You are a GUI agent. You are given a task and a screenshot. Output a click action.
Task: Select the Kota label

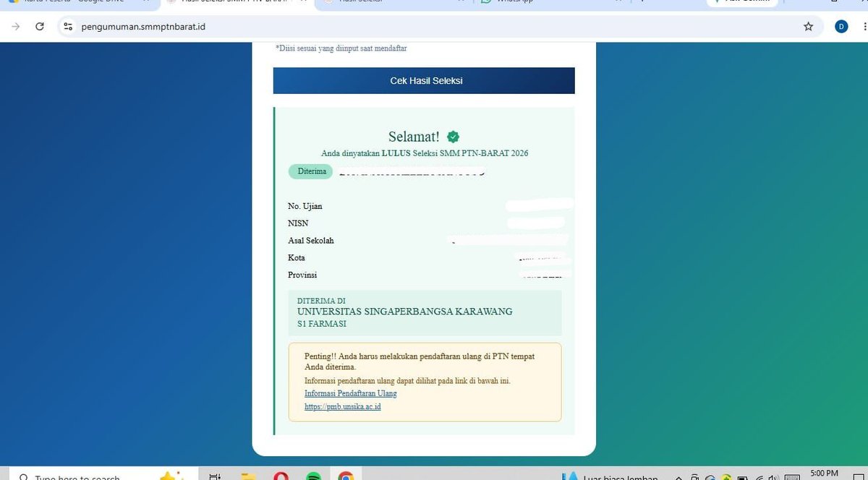pos(297,258)
